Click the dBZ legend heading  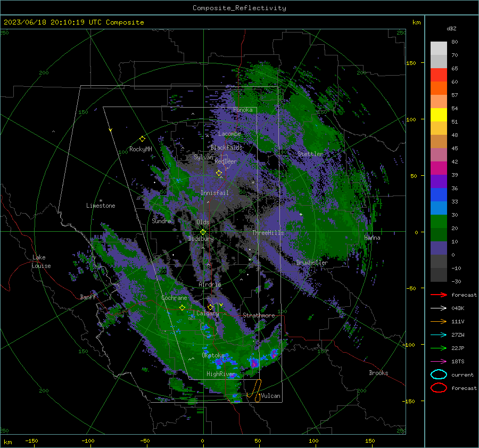[x=451, y=28]
